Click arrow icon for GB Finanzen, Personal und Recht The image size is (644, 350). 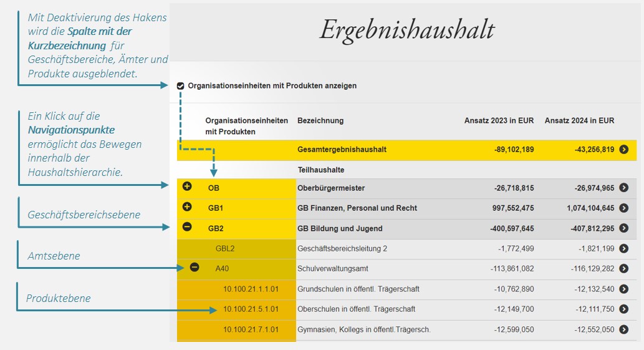tap(623, 208)
